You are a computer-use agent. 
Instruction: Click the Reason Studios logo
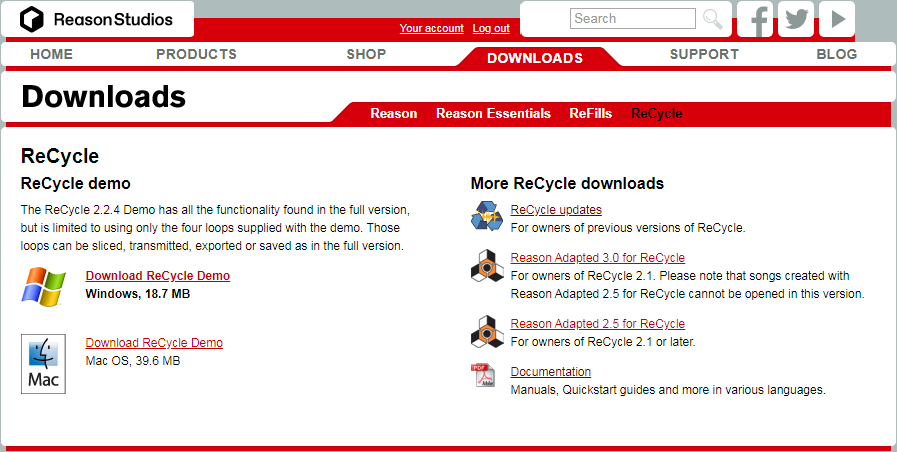tap(96, 19)
